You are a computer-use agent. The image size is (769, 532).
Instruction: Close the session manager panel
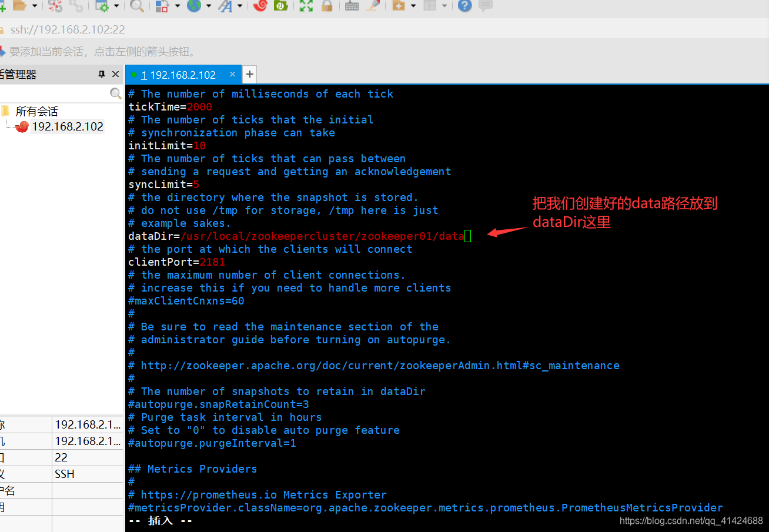pyautogui.click(x=115, y=74)
